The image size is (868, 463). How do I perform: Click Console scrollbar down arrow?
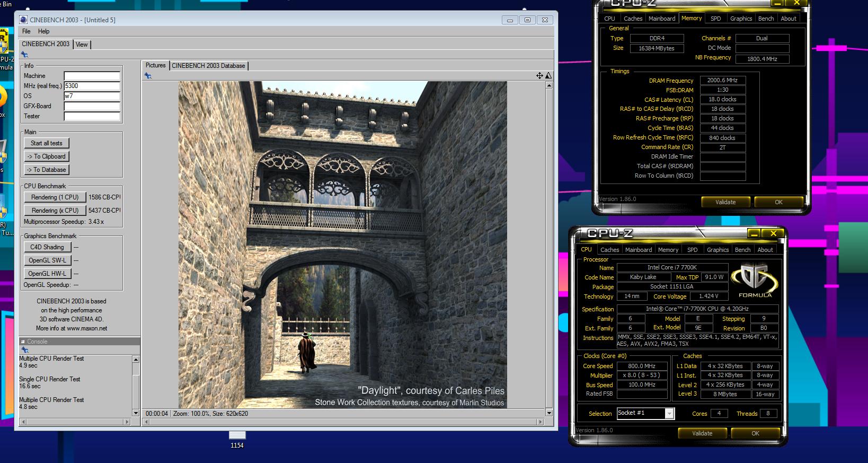(136, 413)
